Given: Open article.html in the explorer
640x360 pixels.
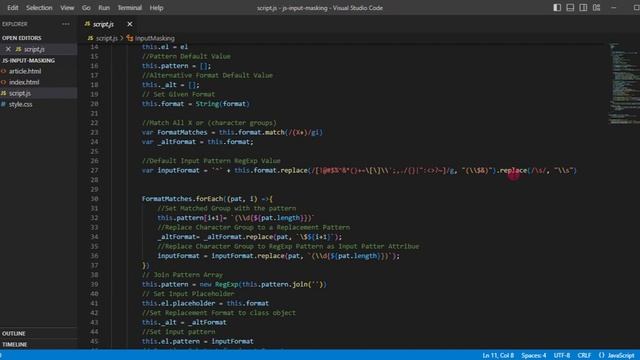Looking at the screenshot, I should [x=25, y=71].
